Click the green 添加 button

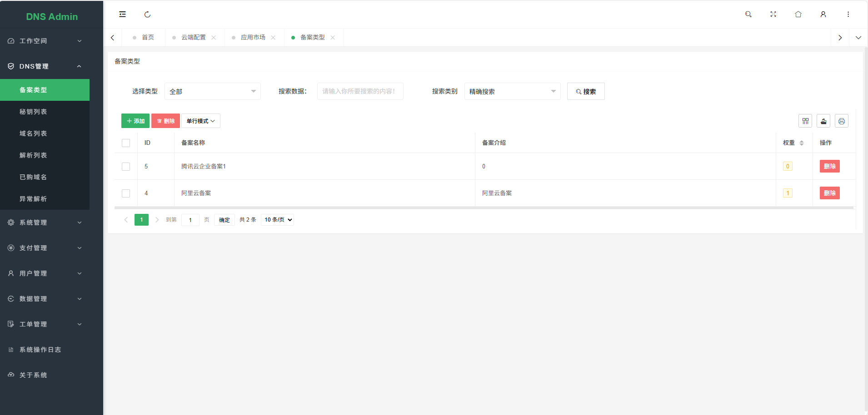[135, 121]
